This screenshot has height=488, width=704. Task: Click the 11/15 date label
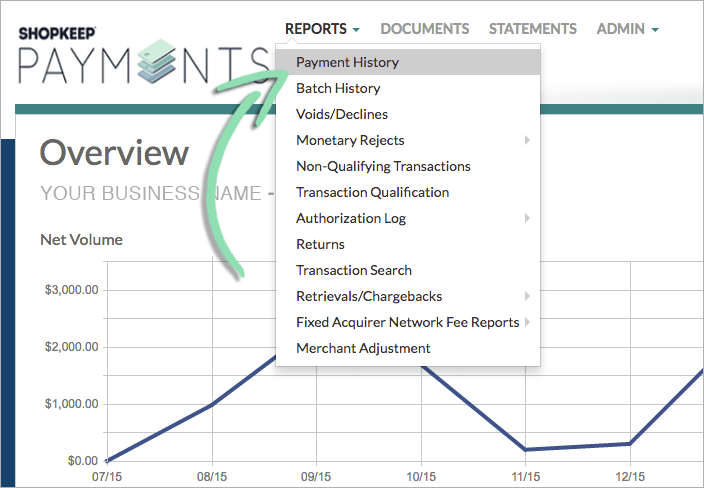525,477
